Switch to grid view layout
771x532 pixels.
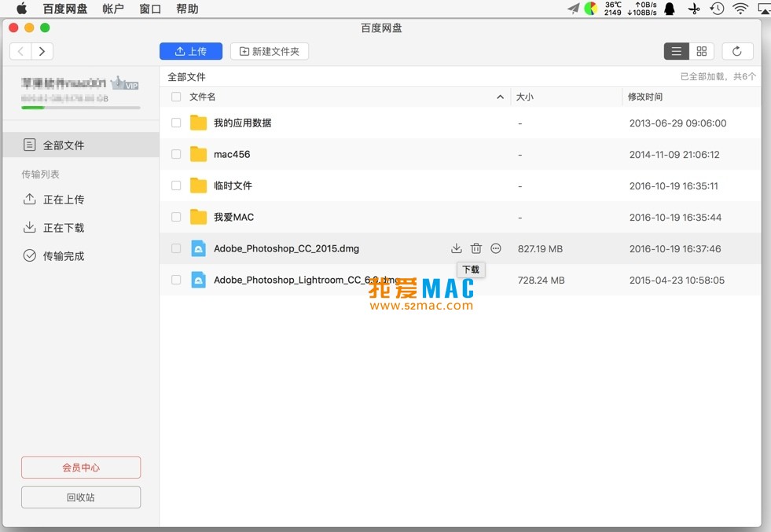click(702, 51)
